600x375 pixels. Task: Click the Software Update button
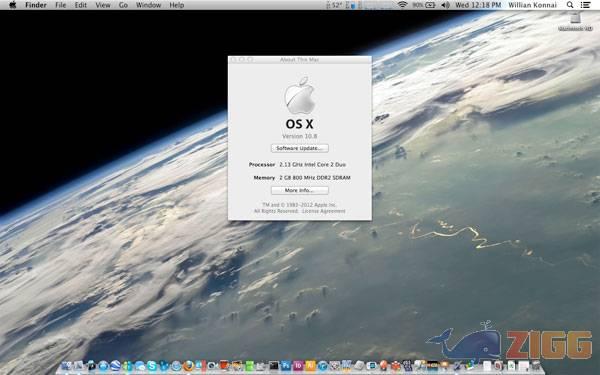[300, 148]
